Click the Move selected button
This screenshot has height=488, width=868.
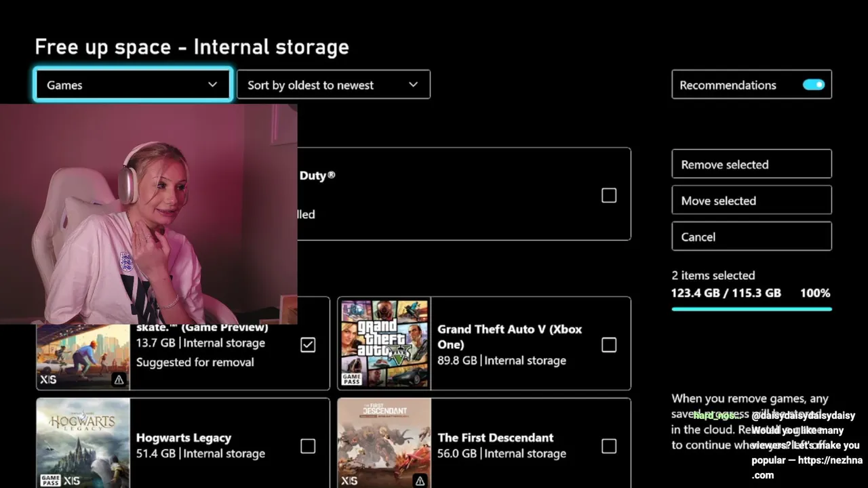point(751,200)
